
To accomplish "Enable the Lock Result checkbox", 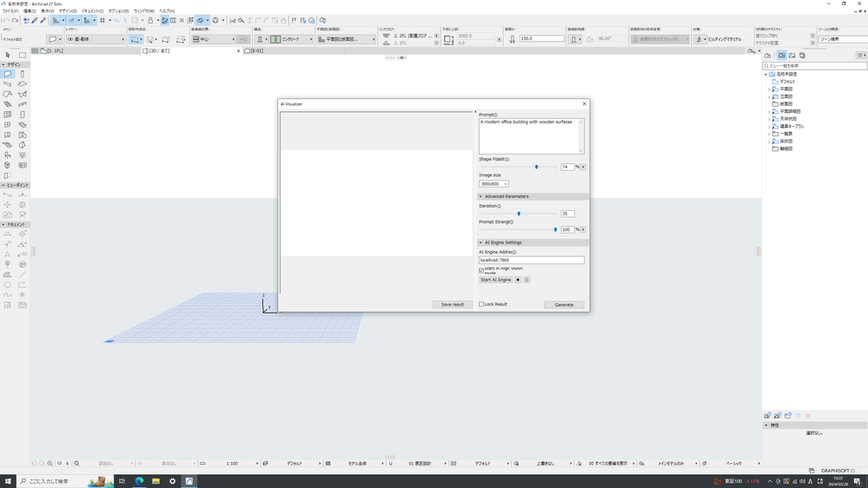I will pyautogui.click(x=481, y=304).
